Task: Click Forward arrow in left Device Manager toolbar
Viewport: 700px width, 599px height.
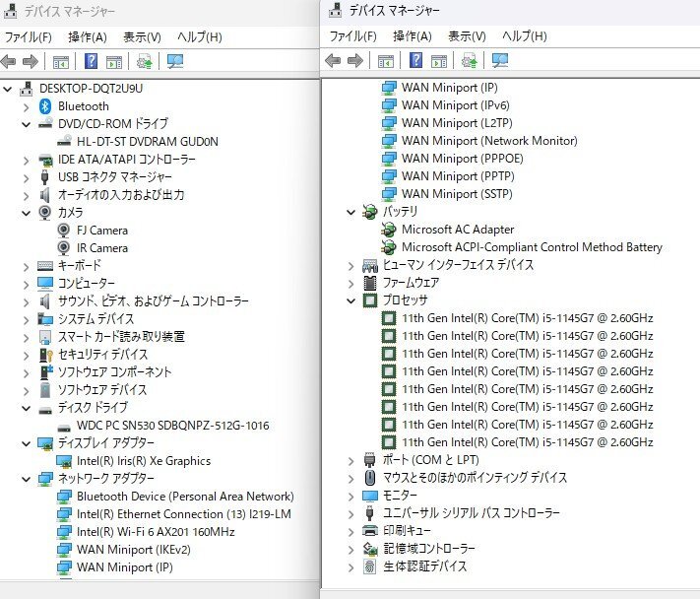Action: click(x=30, y=61)
